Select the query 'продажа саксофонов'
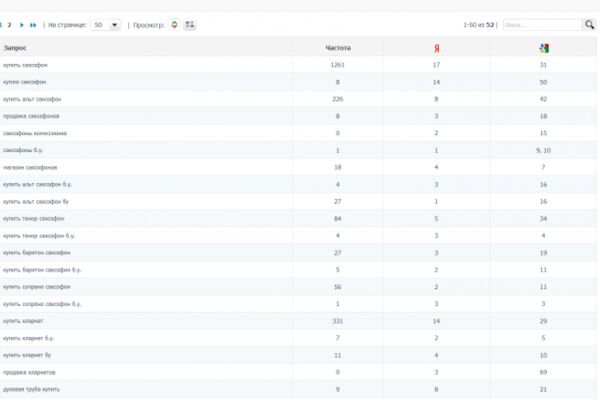This screenshot has width=600, height=400. point(31,116)
